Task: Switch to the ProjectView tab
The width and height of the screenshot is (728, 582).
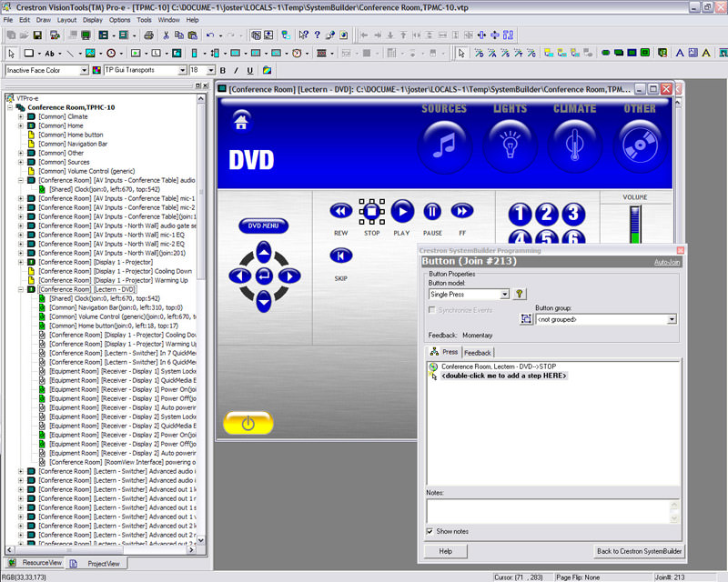Action: tap(97, 564)
